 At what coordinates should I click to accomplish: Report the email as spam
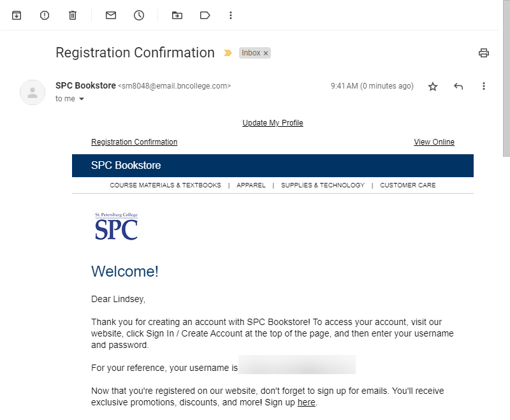[x=44, y=15]
